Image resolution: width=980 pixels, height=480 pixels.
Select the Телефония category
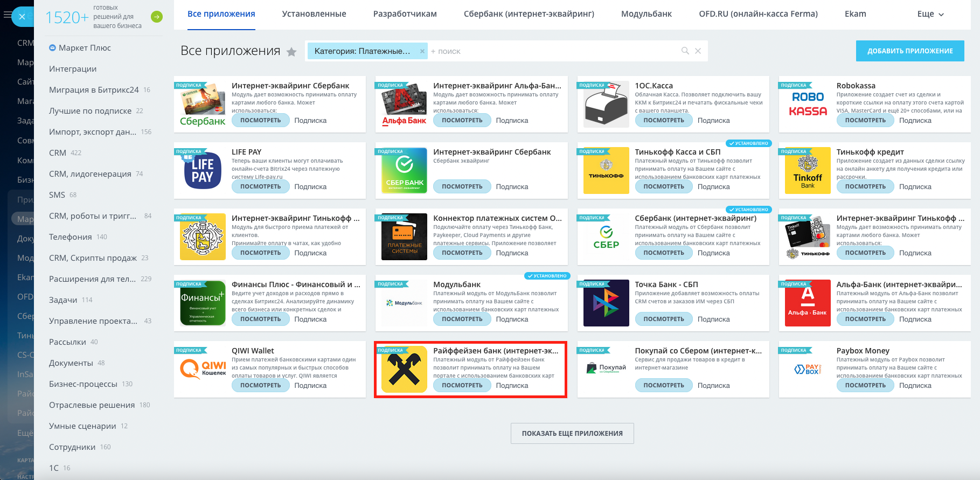[71, 237]
